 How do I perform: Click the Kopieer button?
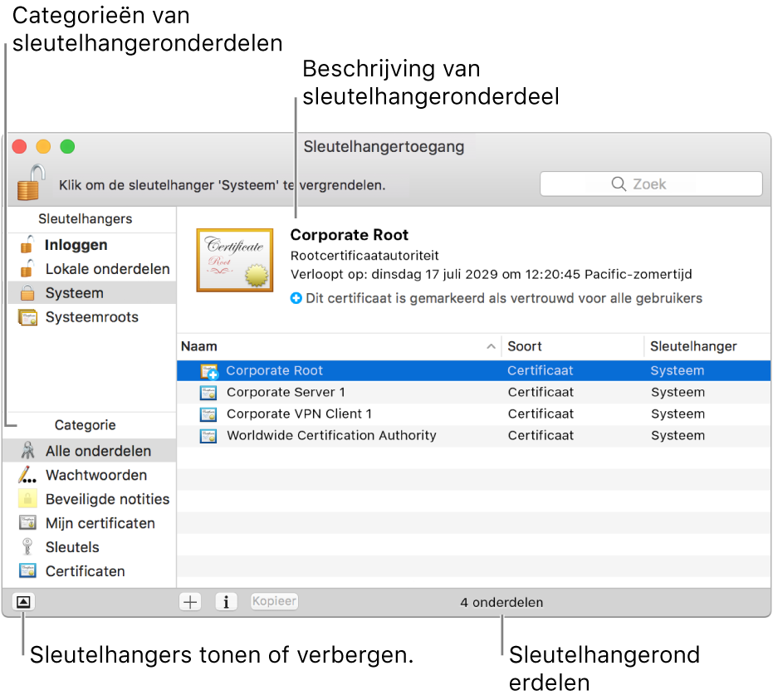tap(274, 601)
